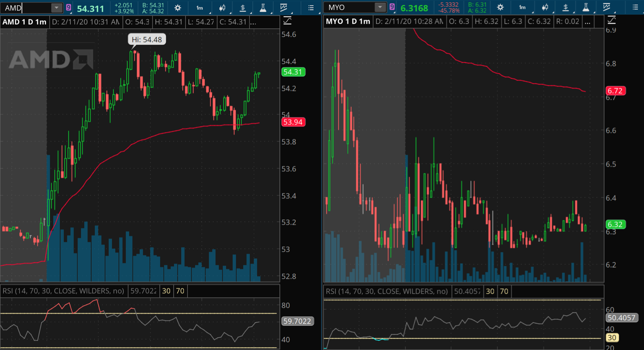Screen dimensions: 644x350
Task: Click the price axis settings icon on AMD chart
Action: (x=287, y=20)
